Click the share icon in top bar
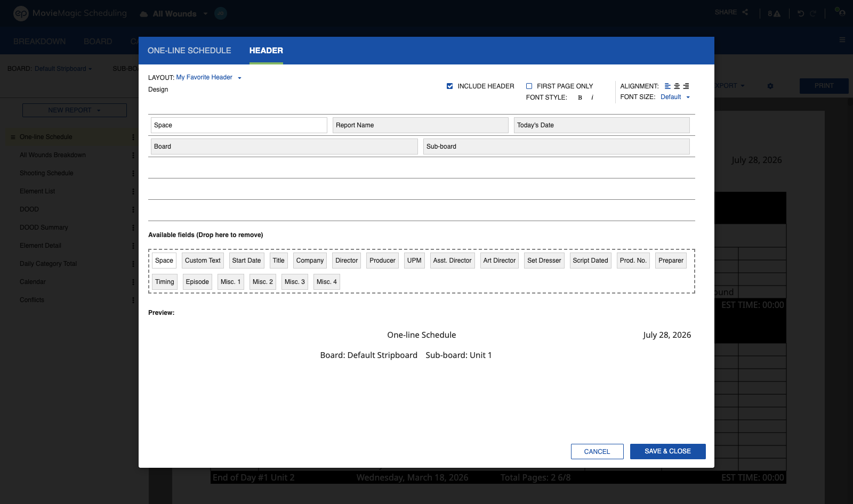853x504 pixels. click(745, 12)
